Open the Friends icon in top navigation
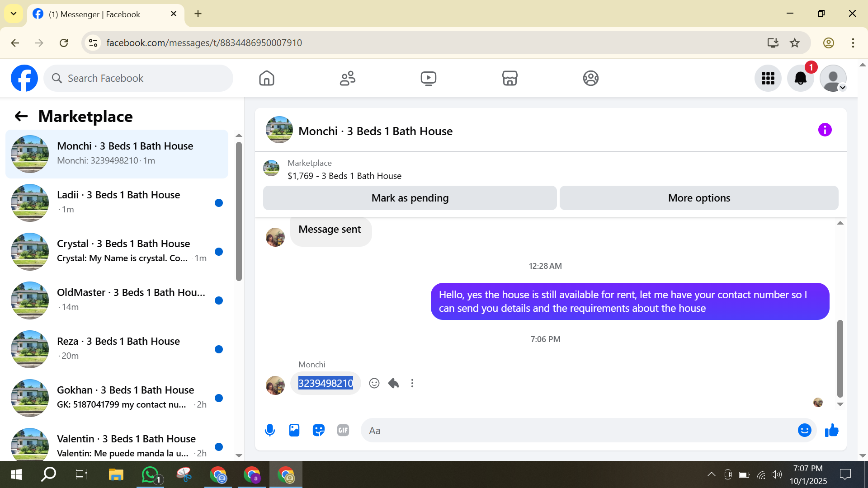This screenshot has height=488, width=868. click(x=348, y=78)
